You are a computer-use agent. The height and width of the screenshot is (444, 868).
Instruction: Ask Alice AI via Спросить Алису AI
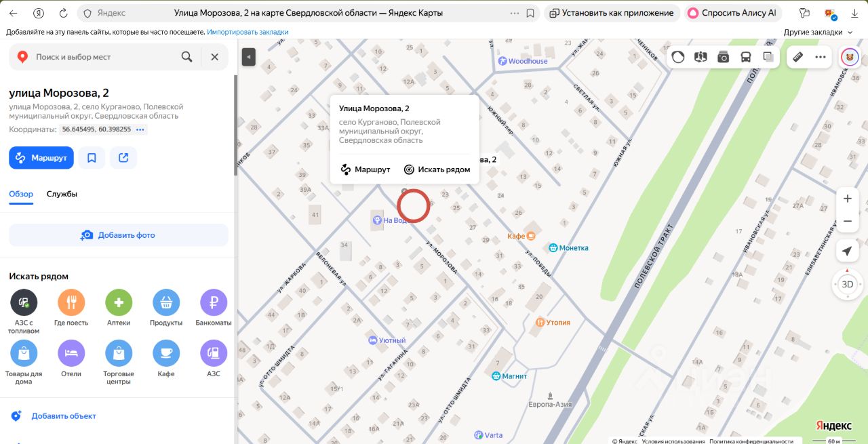click(732, 13)
